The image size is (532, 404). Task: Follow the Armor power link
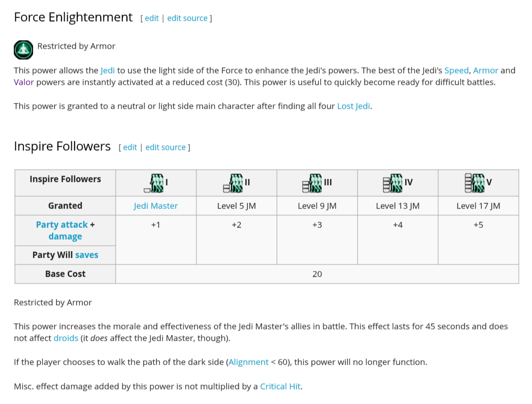[485, 70]
